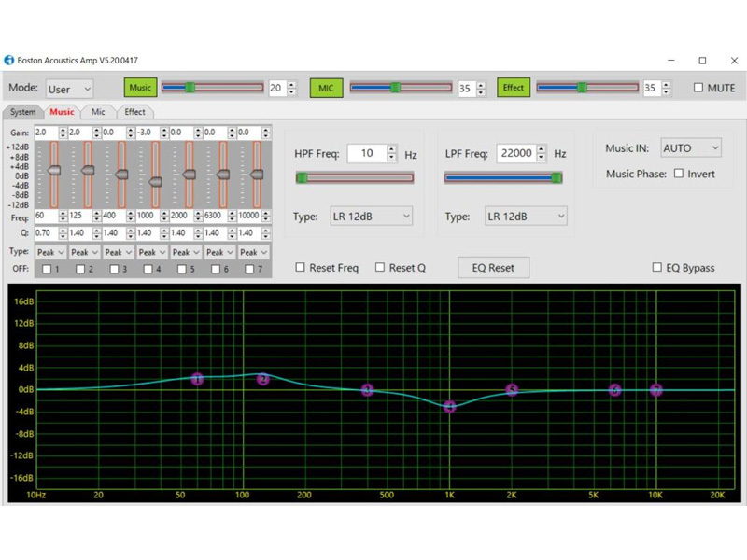Viewport: 747px width, 560px height.
Task: Turn off EQ band 7 checkbox
Action: [x=249, y=269]
